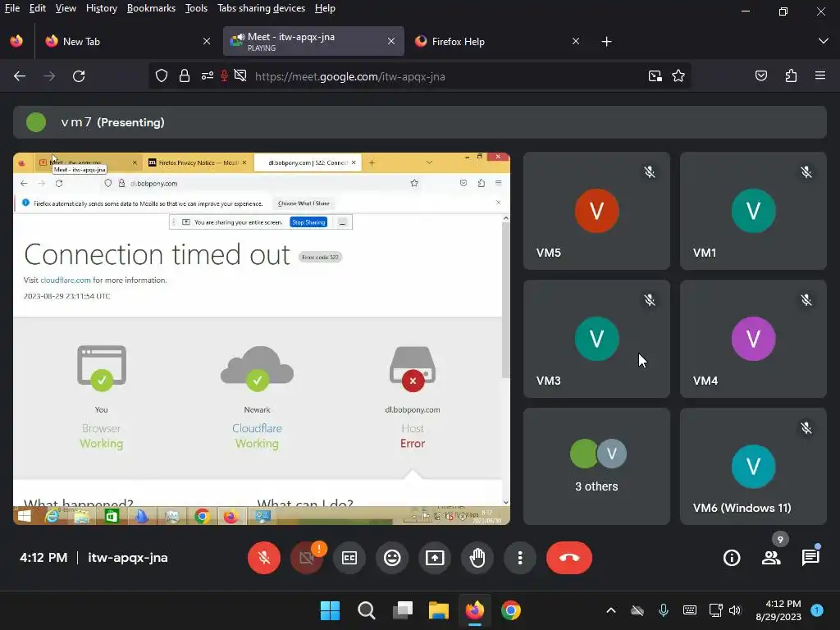Open site permissions icon in address bar

[208, 76]
